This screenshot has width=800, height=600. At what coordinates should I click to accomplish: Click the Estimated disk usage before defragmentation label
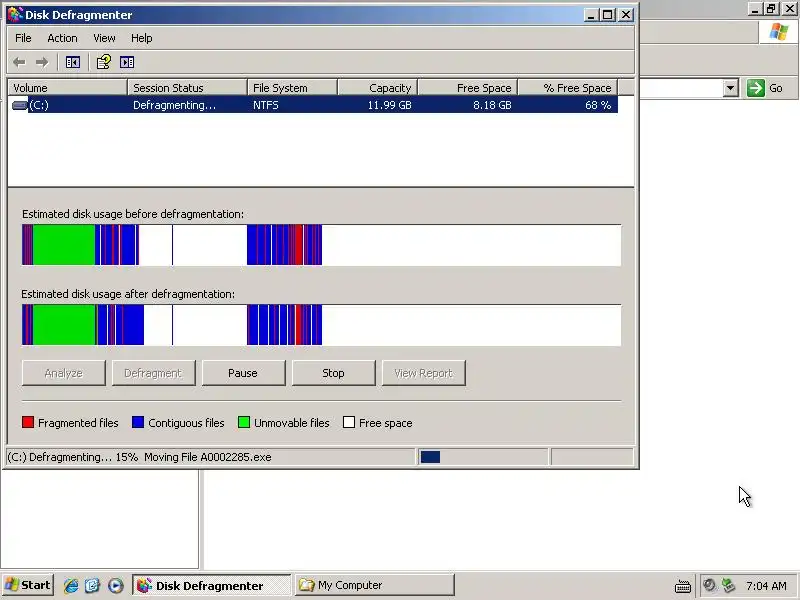click(133, 214)
